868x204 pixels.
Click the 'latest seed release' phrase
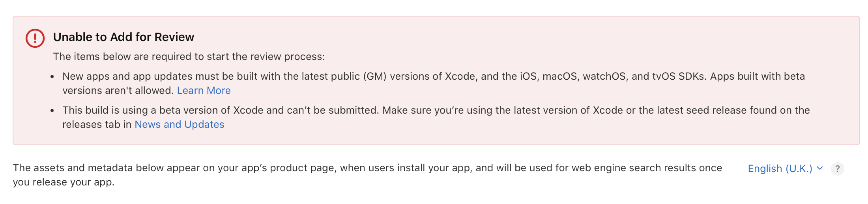(692, 110)
